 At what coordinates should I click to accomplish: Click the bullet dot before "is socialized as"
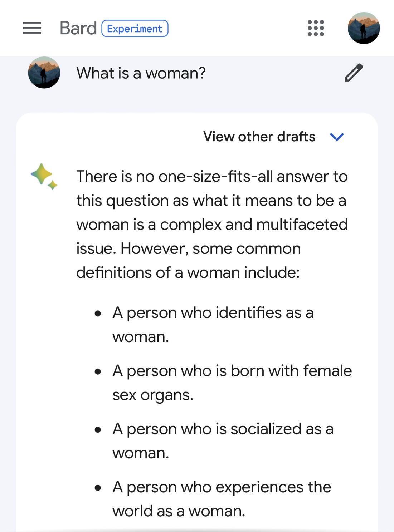[x=98, y=430]
